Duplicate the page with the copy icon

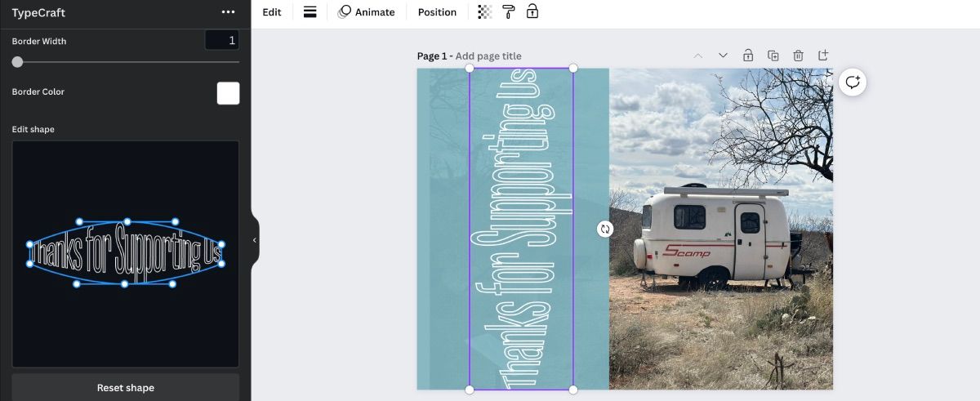tap(773, 56)
